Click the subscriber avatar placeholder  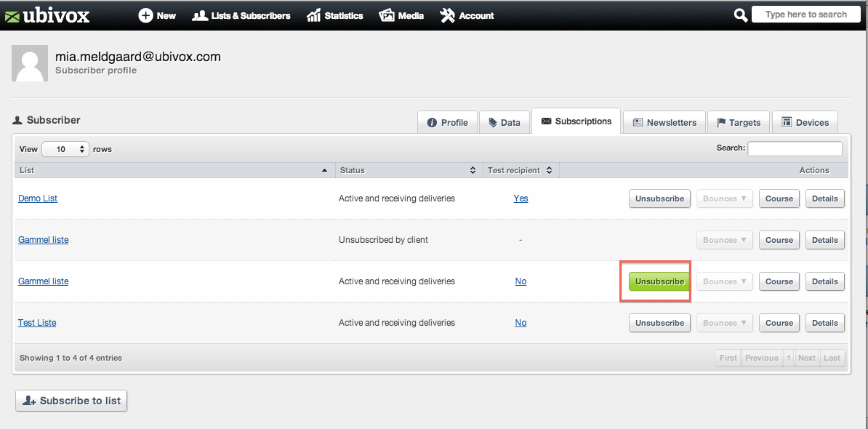(x=30, y=64)
